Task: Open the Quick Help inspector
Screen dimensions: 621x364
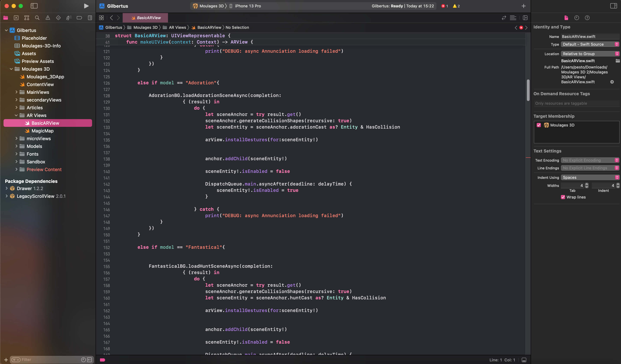Action: 587,18
